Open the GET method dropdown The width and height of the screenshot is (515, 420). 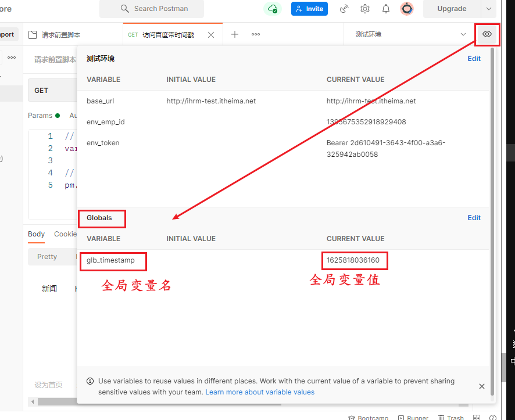click(52, 91)
